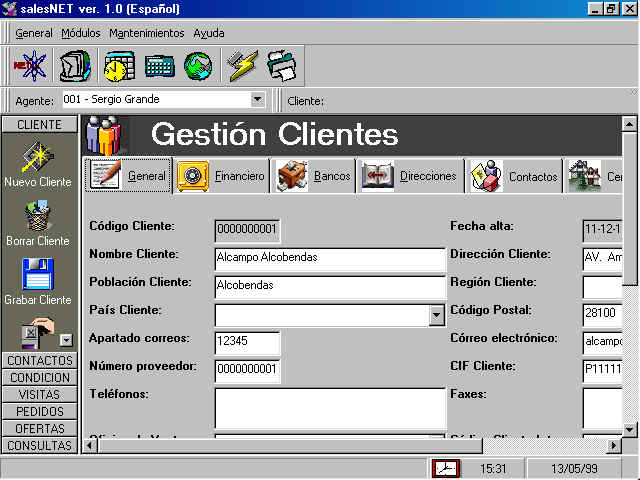Click the Nombre Cliente input field
The width and height of the screenshot is (640, 480).
(330, 259)
